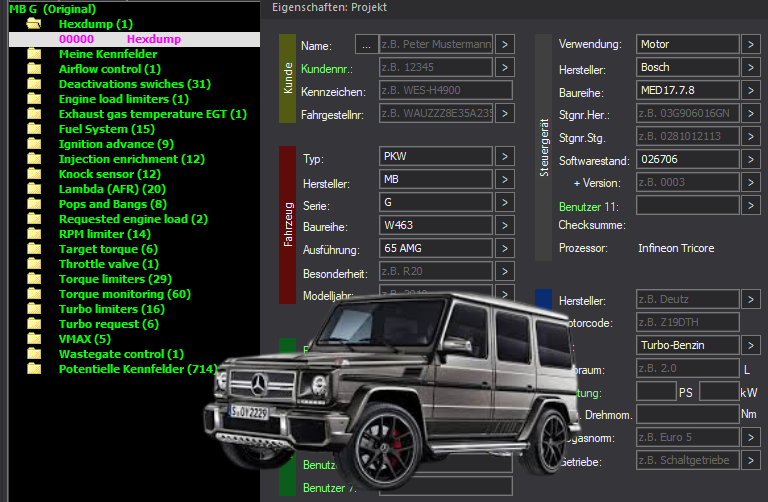Viewport: 768px width, 502px height.
Task: Click the ellipsis button beside Name
Action: [366, 45]
